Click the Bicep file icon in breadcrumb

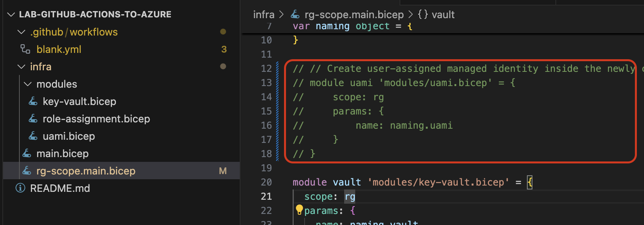point(295,15)
